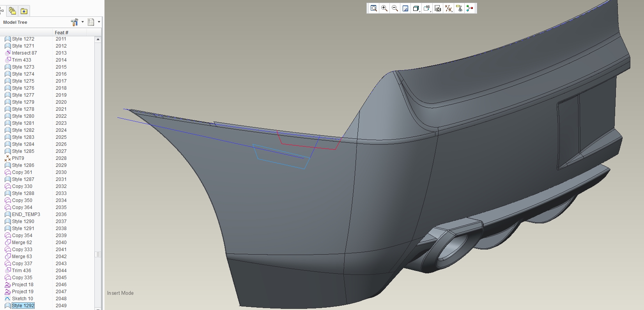This screenshot has width=644, height=310.
Task: Click the Feat # column header
Action: [x=62, y=32]
